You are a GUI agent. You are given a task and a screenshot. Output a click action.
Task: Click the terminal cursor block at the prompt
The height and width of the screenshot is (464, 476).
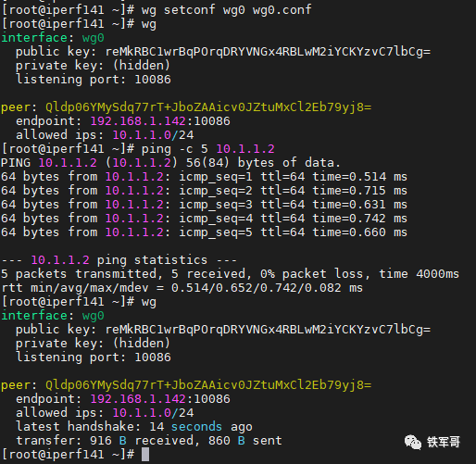coord(145,454)
